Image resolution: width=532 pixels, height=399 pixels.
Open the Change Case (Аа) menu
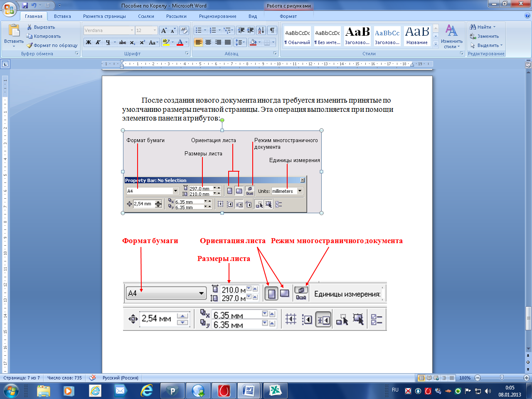[153, 42]
